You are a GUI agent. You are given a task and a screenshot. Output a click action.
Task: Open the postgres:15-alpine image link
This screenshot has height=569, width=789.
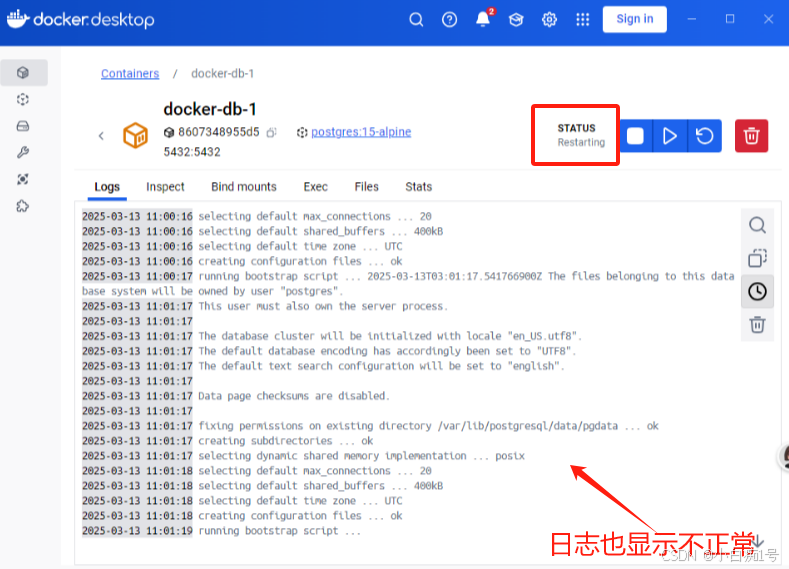point(361,132)
